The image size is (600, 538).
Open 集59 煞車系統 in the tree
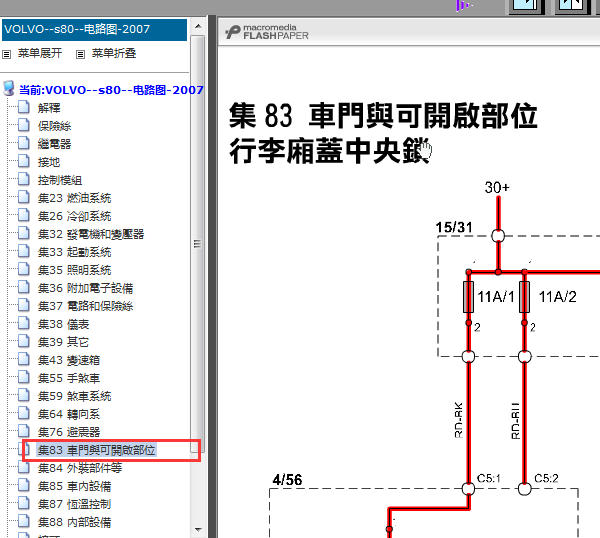pyautogui.click(x=75, y=396)
